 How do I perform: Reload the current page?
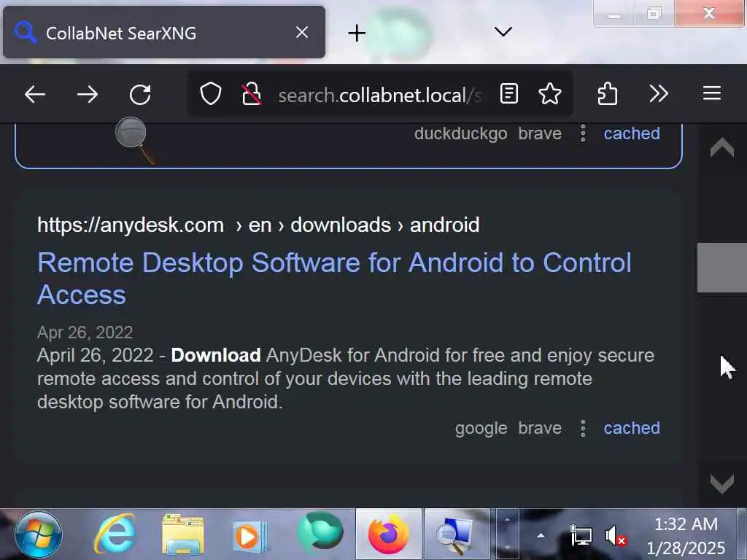click(140, 94)
